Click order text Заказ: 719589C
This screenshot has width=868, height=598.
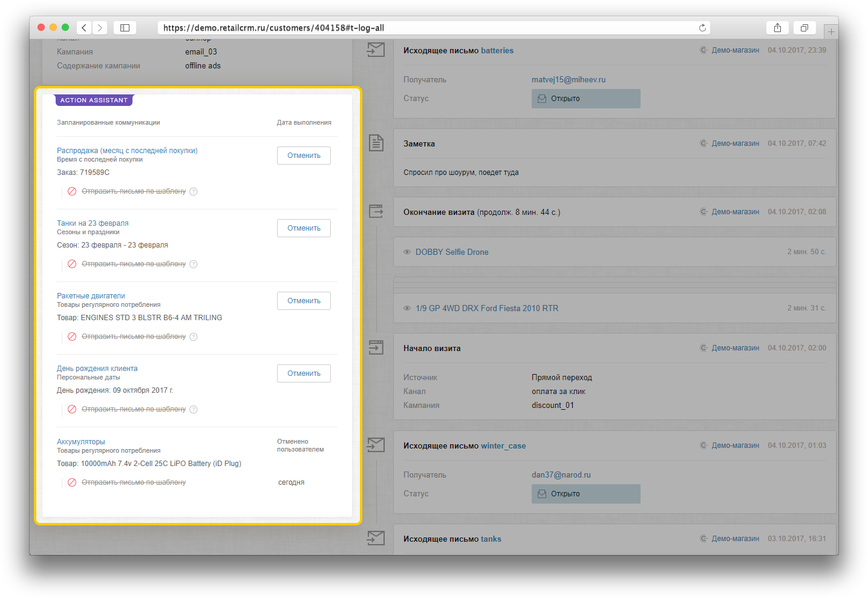83,172
